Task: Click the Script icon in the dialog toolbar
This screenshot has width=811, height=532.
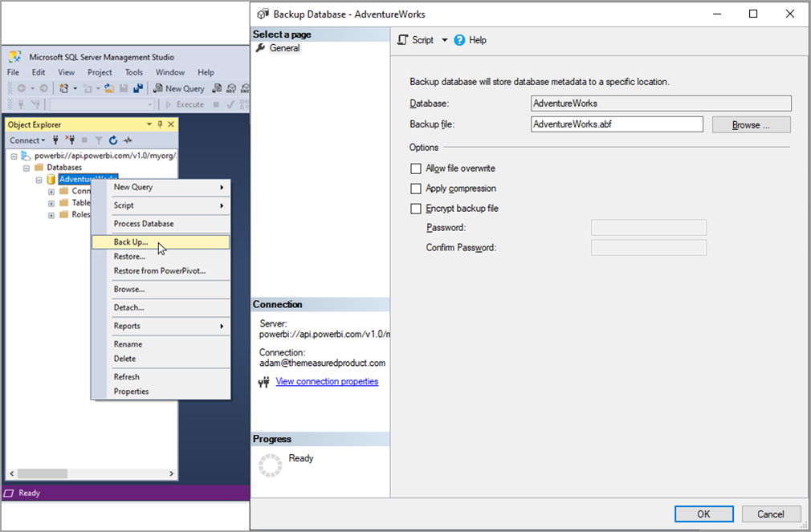Action: [x=402, y=39]
